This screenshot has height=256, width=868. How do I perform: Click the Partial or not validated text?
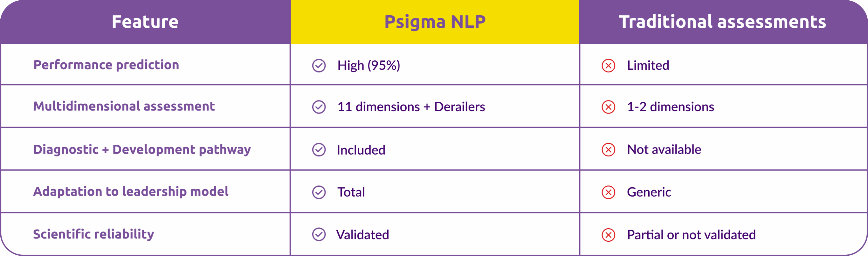691,235
